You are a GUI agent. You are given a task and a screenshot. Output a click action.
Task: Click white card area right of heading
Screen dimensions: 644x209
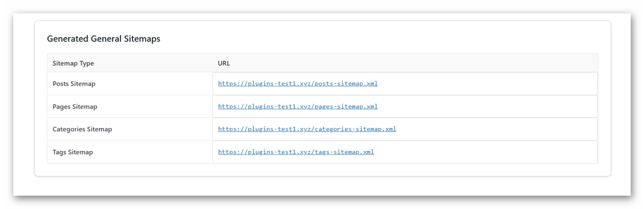(x=375, y=39)
